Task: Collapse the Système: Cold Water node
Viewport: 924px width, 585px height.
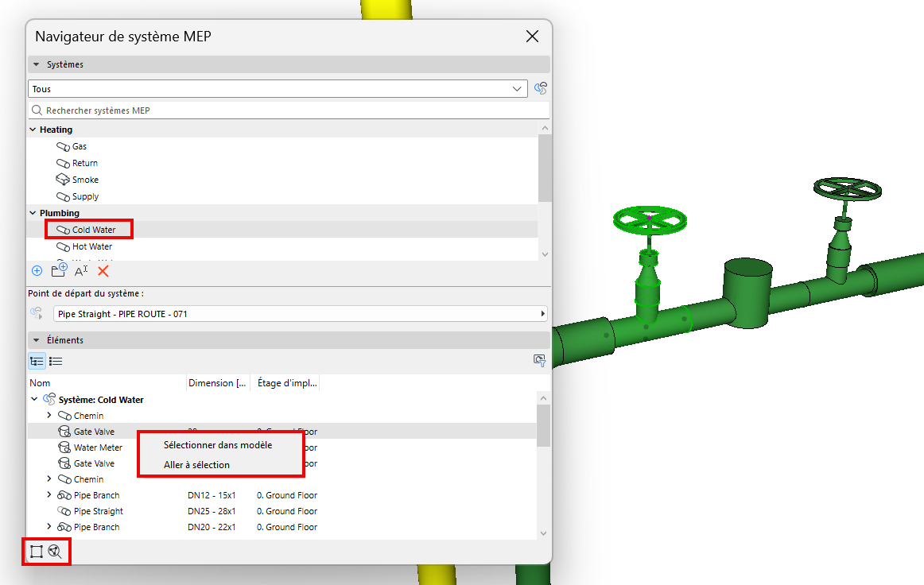Action: [x=34, y=399]
